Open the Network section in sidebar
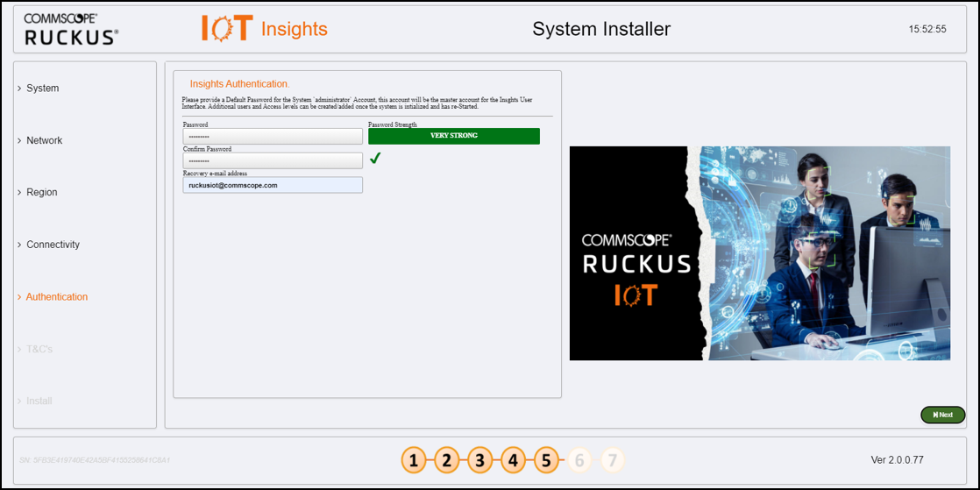 point(45,140)
